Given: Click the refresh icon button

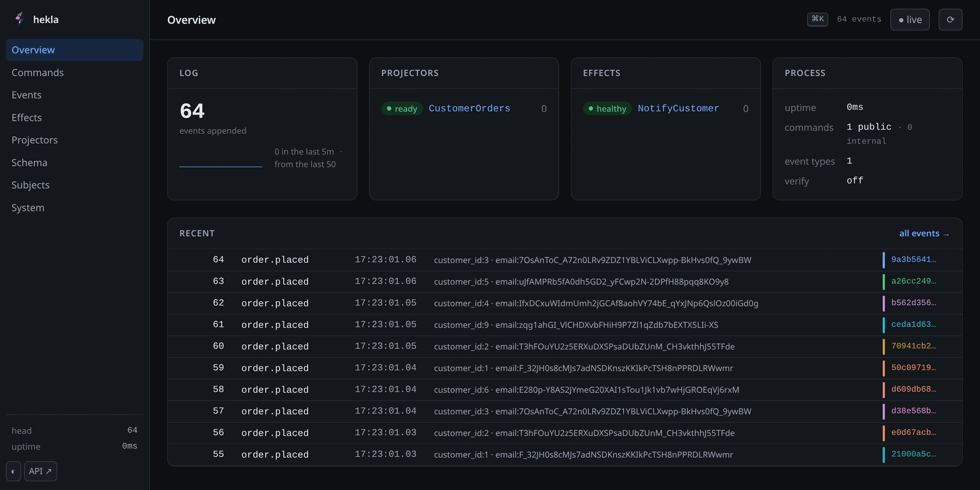Looking at the screenshot, I should [950, 20].
